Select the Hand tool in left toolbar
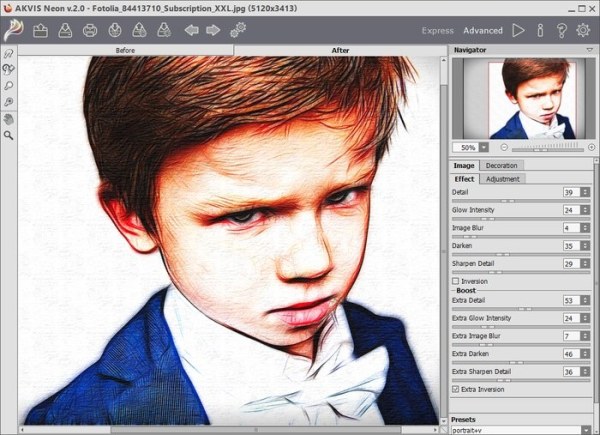The width and height of the screenshot is (600, 435). pos(9,118)
